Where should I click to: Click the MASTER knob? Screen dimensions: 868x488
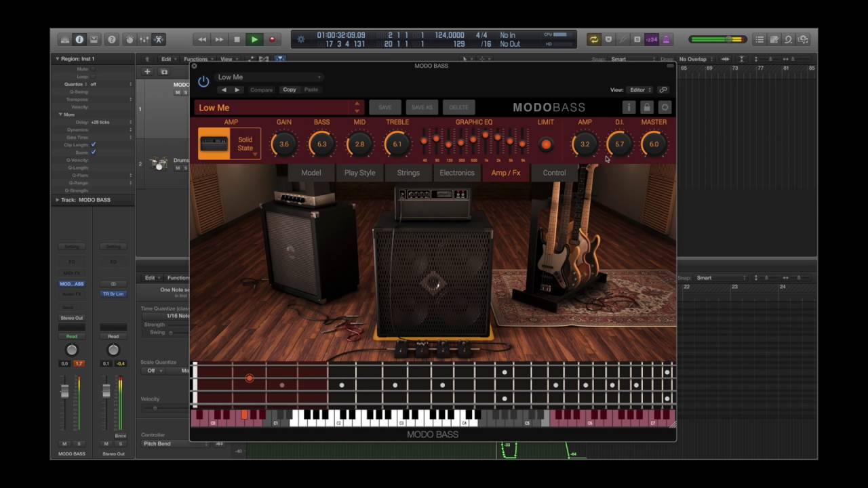point(654,144)
